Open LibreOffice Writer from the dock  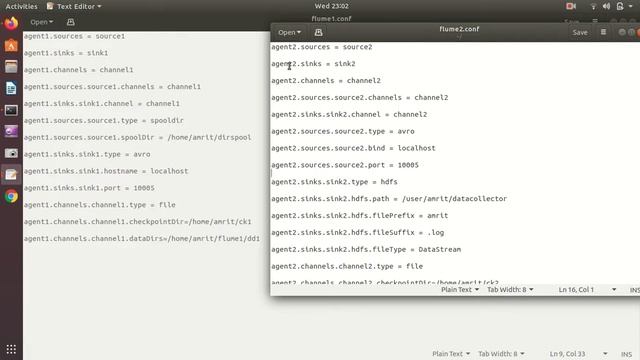pos(11,88)
